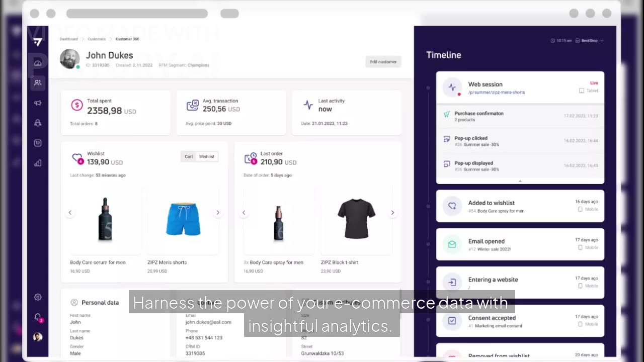Click the Total spent dollar icon
The image size is (644, 362).
tap(76, 105)
